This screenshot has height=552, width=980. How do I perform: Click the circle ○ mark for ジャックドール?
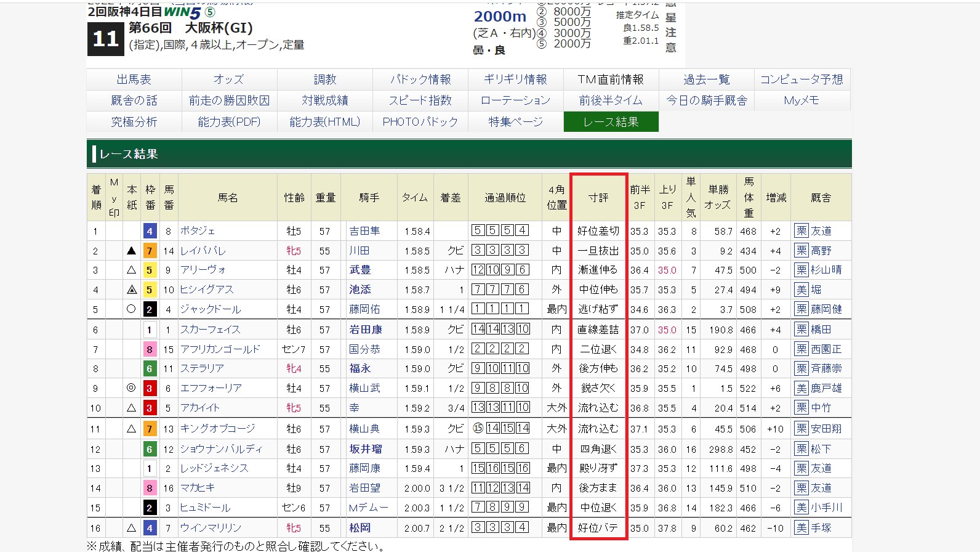point(131,309)
